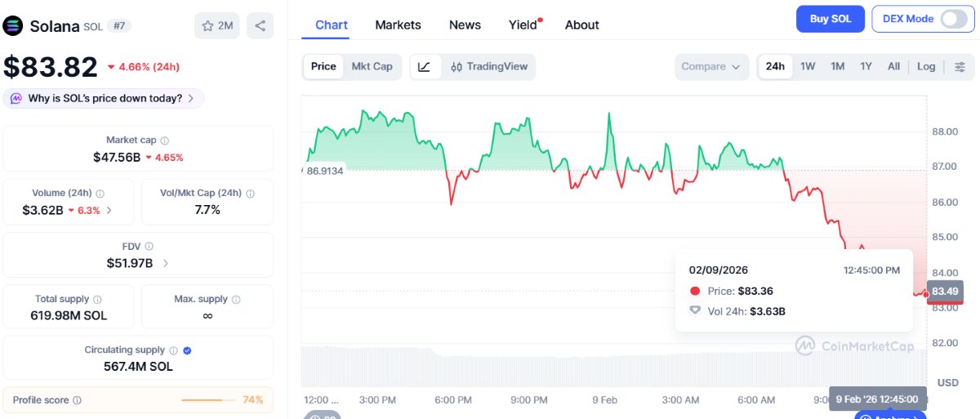The width and height of the screenshot is (980, 419).
Task: Open Total supply info icon
Action: tap(98, 300)
